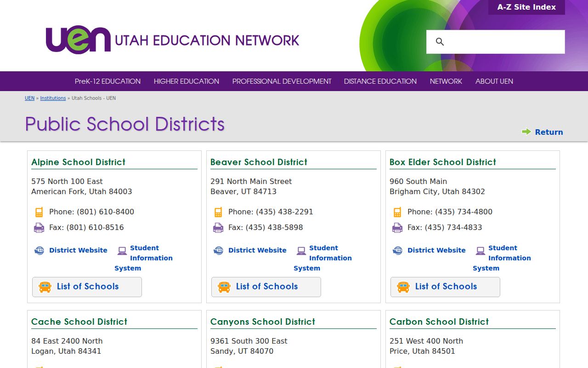Viewport: 588px width, 368px height.
Task: Click address 251 West 400 North
Action: (x=426, y=341)
